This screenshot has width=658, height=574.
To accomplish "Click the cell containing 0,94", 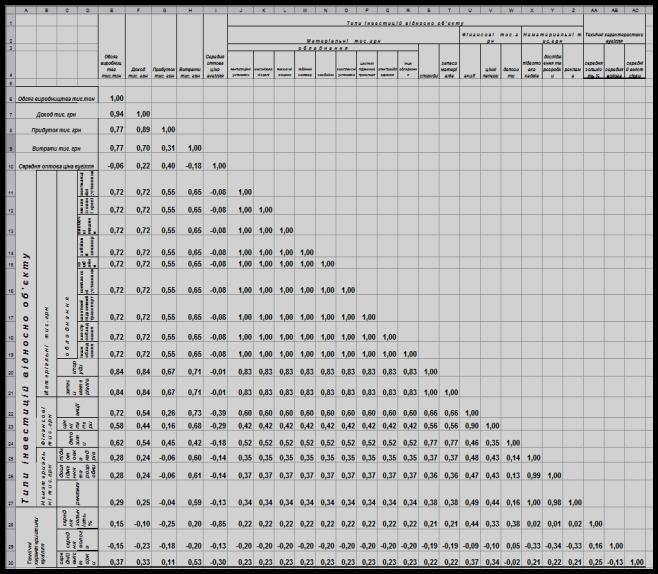I will [112, 111].
